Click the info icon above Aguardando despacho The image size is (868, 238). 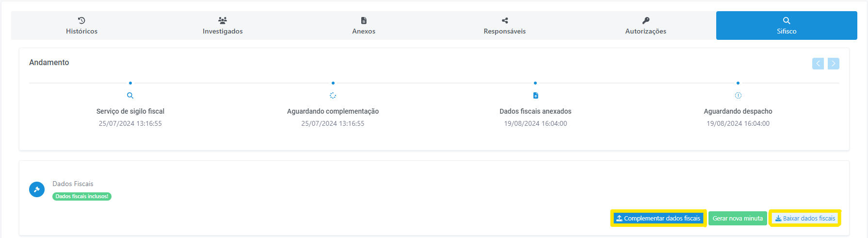tap(738, 96)
